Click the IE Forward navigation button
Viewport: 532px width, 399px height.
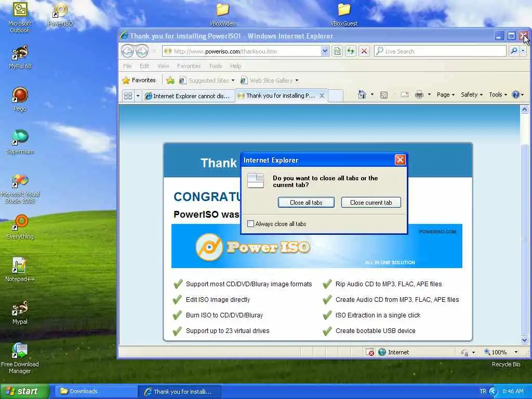click(x=142, y=51)
